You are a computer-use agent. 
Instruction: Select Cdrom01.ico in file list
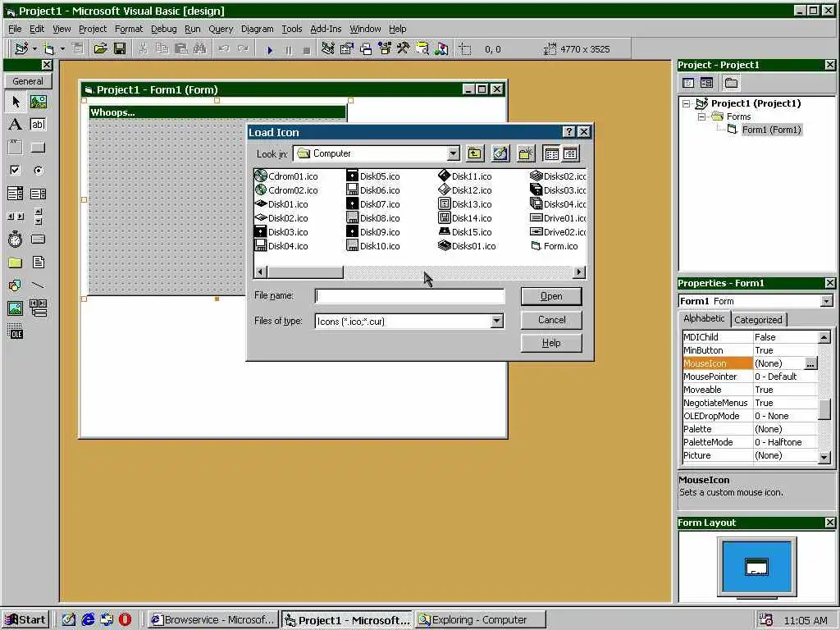pos(286,176)
